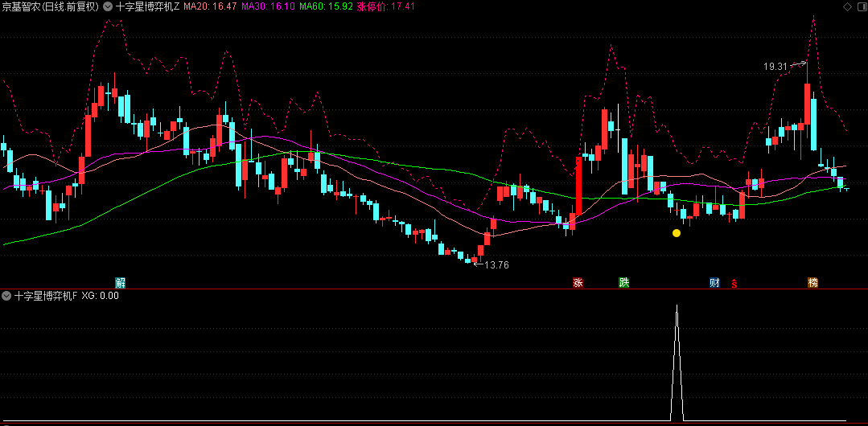Viewport: 868px width, 426px height.
Task: Click the XG: 0.00 value label
Action: [100, 296]
